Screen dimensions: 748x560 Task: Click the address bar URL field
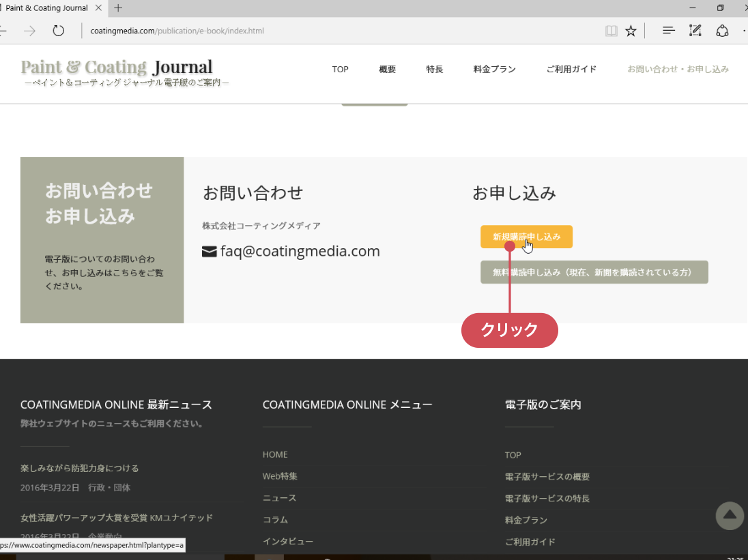click(x=341, y=31)
